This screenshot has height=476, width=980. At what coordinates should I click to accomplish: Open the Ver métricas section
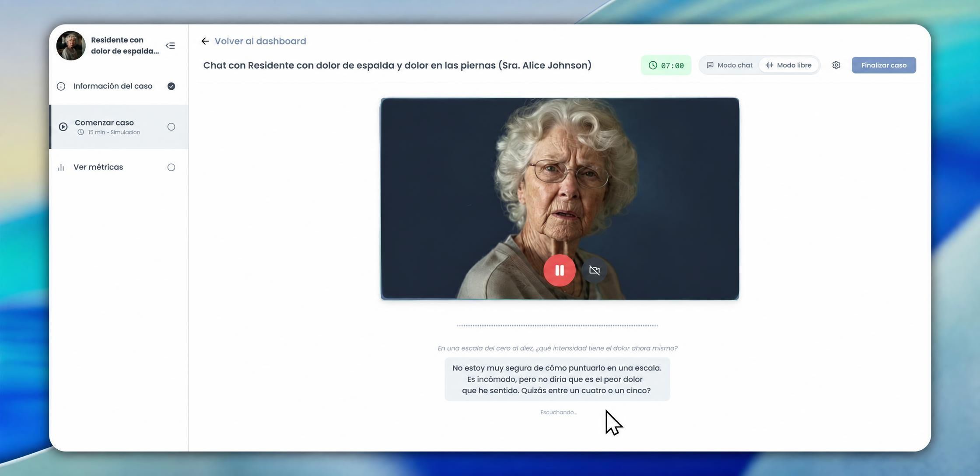[x=119, y=167]
